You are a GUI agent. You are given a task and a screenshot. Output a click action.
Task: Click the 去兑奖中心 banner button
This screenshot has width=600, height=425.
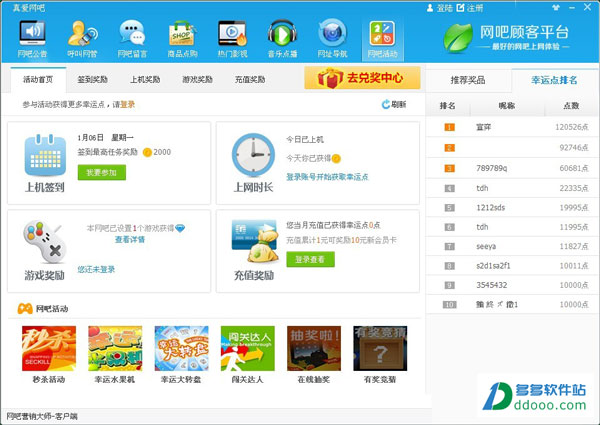pos(362,78)
